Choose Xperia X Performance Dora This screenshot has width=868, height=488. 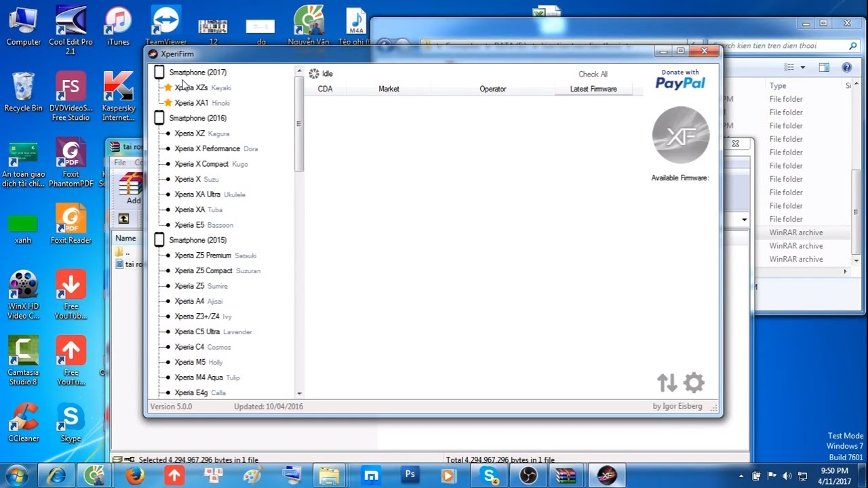click(x=216, y=148)
